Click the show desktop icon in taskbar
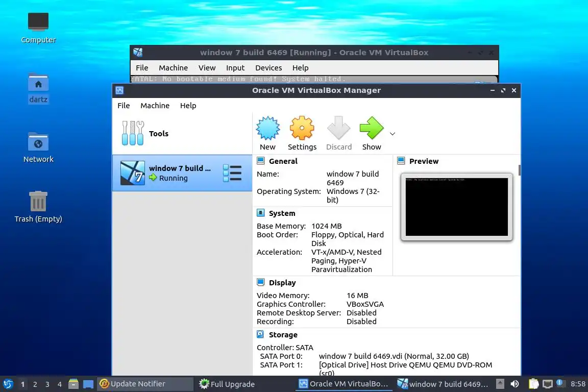 pyautogui.click(x=88, y=384)
